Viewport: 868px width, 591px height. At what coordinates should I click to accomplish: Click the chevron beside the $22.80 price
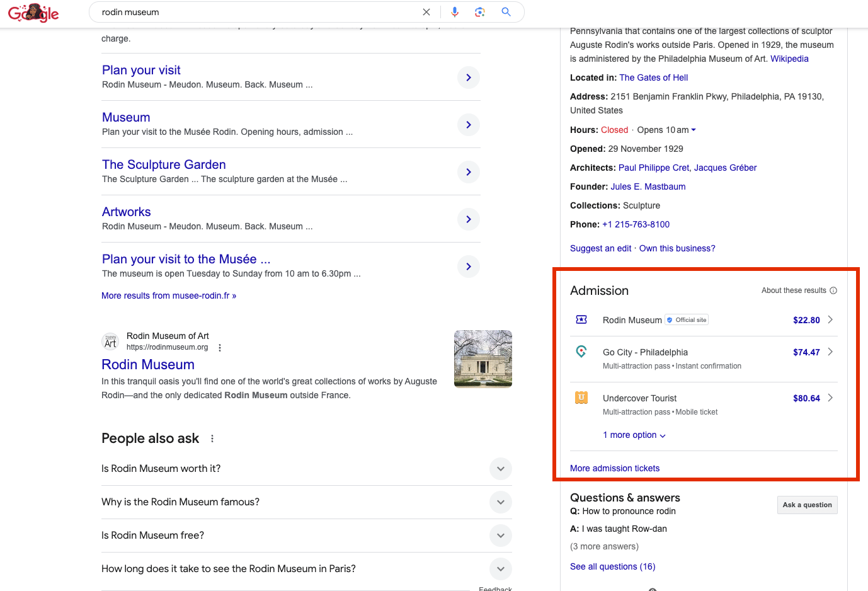[830, 319]
